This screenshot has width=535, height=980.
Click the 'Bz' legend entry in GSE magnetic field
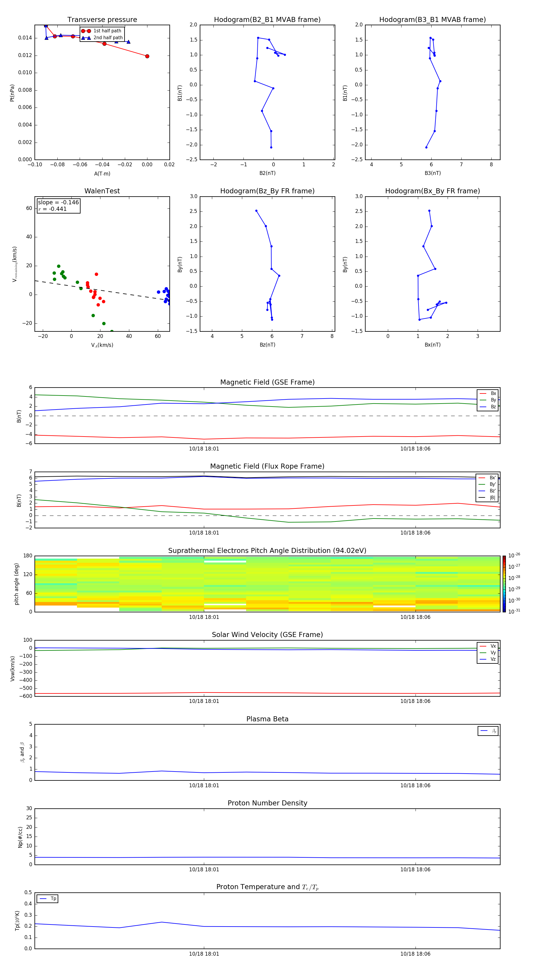(488, 407)
